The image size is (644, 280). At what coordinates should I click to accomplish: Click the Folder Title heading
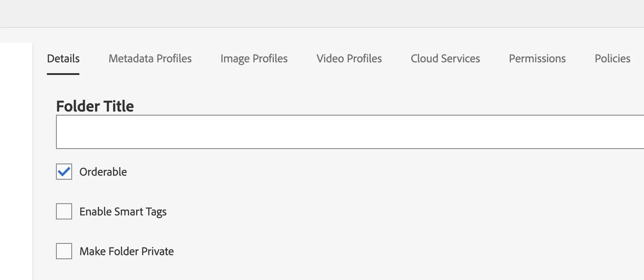[x=95, y=106]
